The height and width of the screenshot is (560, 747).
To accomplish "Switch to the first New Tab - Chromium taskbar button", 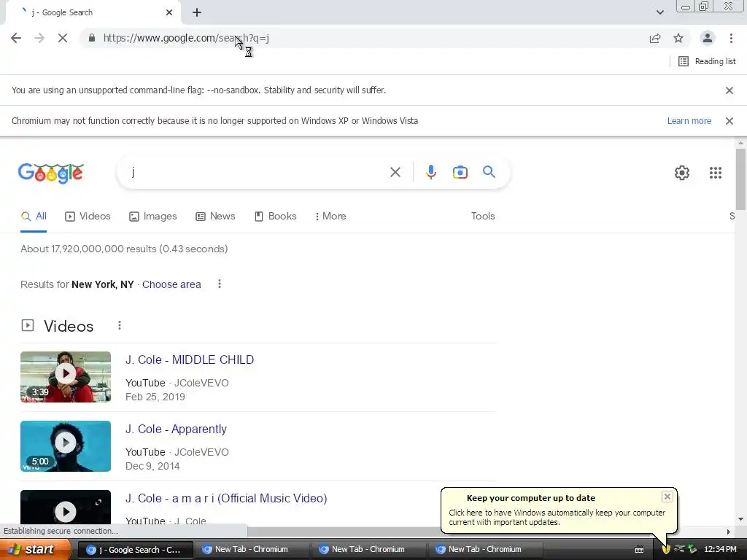I will coord(252,550).
